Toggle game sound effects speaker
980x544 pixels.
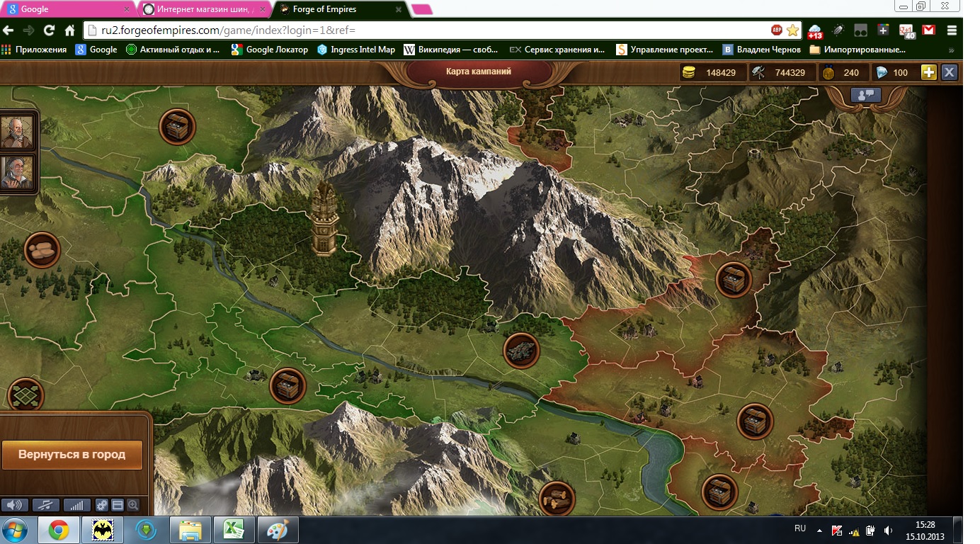point(14,505)
